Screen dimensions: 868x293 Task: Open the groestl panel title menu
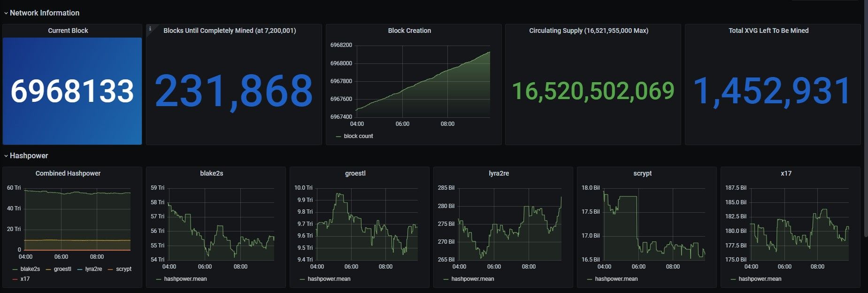[355, 173]
